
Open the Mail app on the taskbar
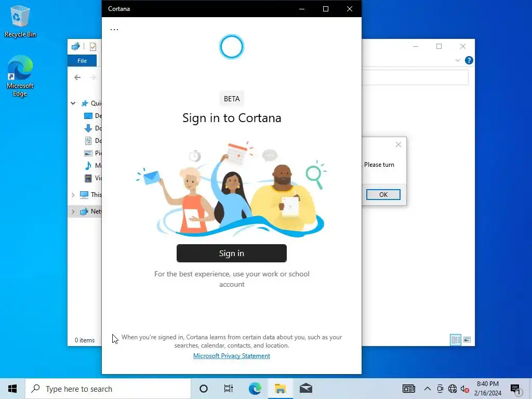coord(305,389)
